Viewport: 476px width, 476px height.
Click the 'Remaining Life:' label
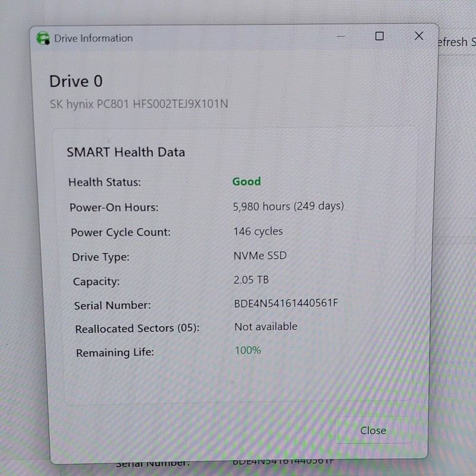115,352
